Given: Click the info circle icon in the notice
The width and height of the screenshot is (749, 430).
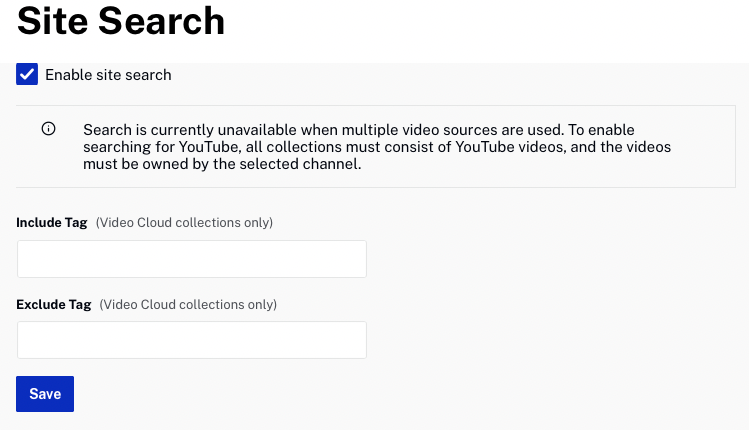Looking at the screenshot, I should point(48,129).
